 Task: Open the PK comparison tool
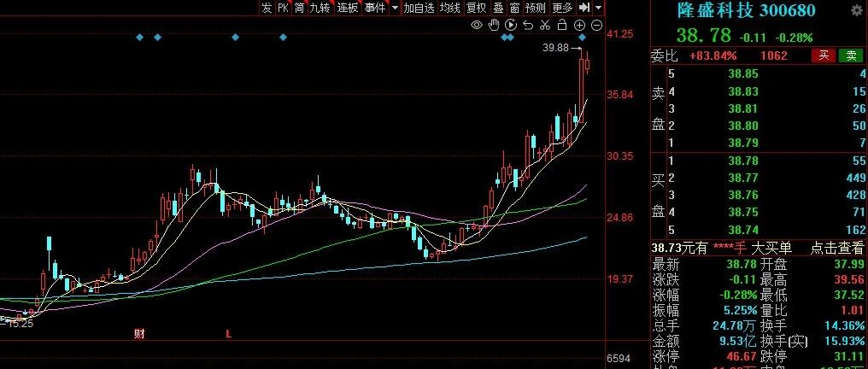coord(283,8)
